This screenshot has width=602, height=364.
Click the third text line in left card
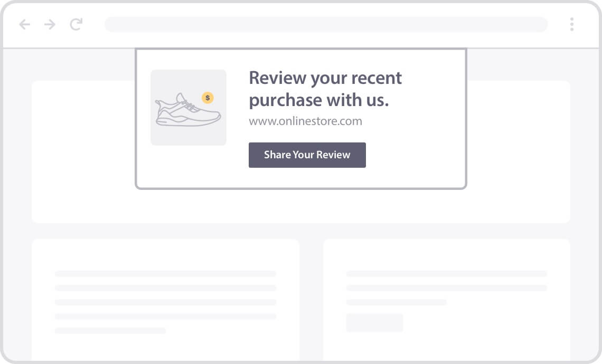pyautogui.click(x=165, y=302)
